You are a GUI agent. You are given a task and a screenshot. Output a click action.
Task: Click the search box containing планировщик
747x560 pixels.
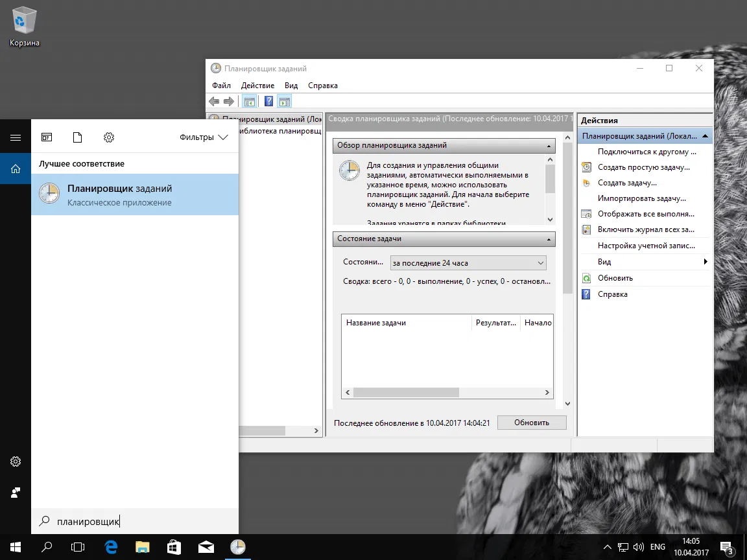[135, 521]
